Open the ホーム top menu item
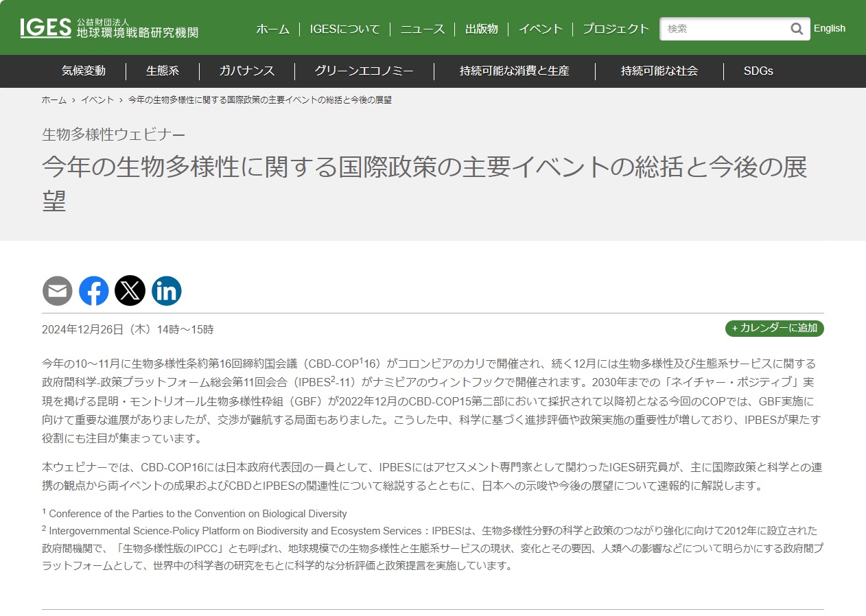Screen dimensions: 866x616 (272, 29)
